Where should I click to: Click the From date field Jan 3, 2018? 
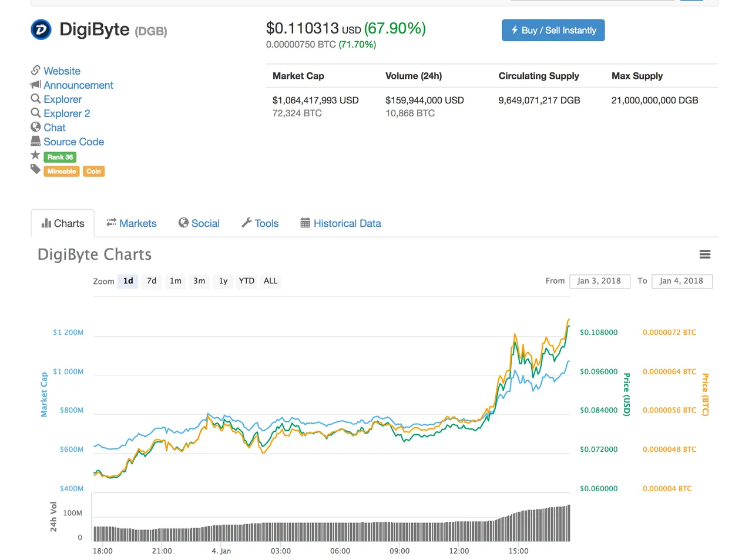(600, 281)
